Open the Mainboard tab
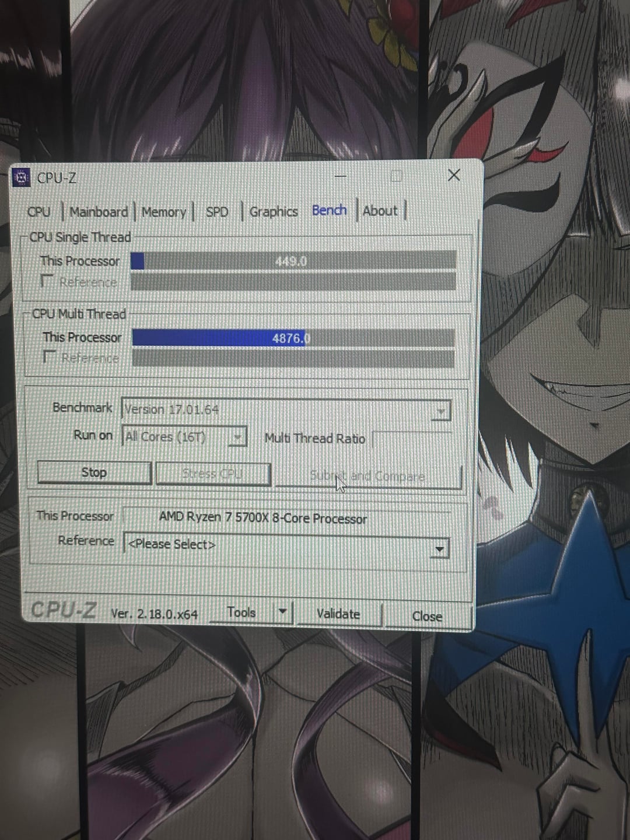The image size is (630, 840). 99,212
